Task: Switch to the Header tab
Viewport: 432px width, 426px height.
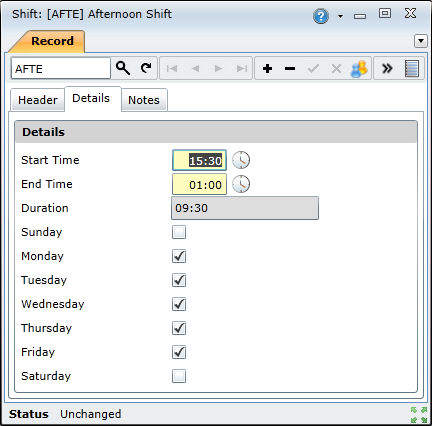Action: coord(38,100)
